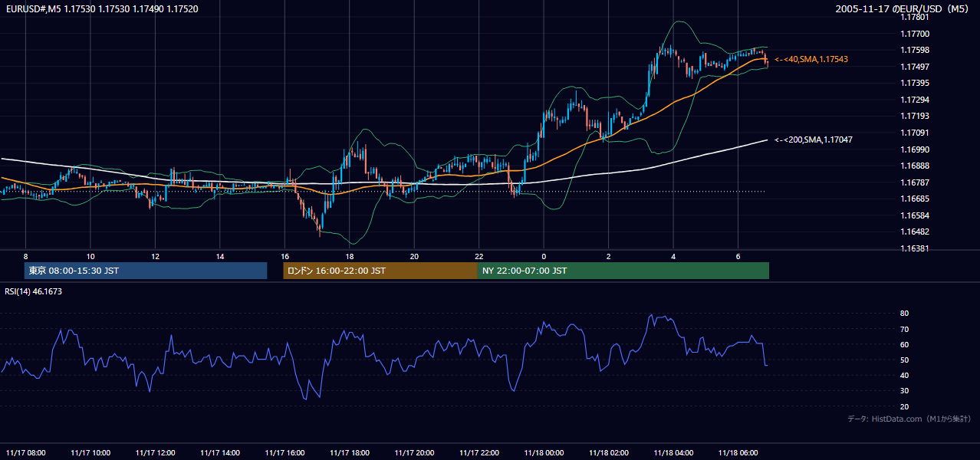
Task: Click hour marker 2 under the price chart
Action: point(609,256)
